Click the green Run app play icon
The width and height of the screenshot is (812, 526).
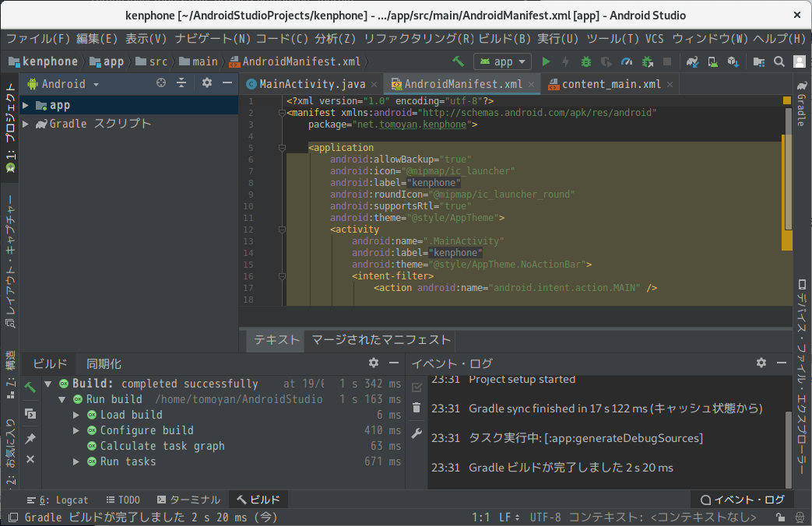pos(546,61)
